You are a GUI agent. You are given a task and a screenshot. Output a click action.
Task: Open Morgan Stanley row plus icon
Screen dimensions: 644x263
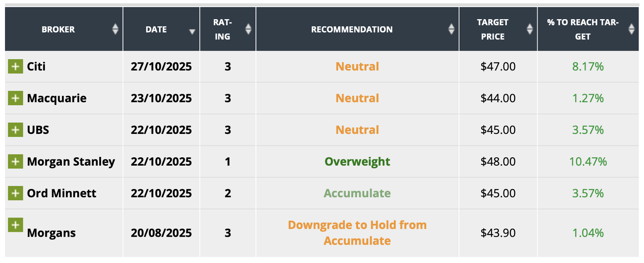(15, 161)
